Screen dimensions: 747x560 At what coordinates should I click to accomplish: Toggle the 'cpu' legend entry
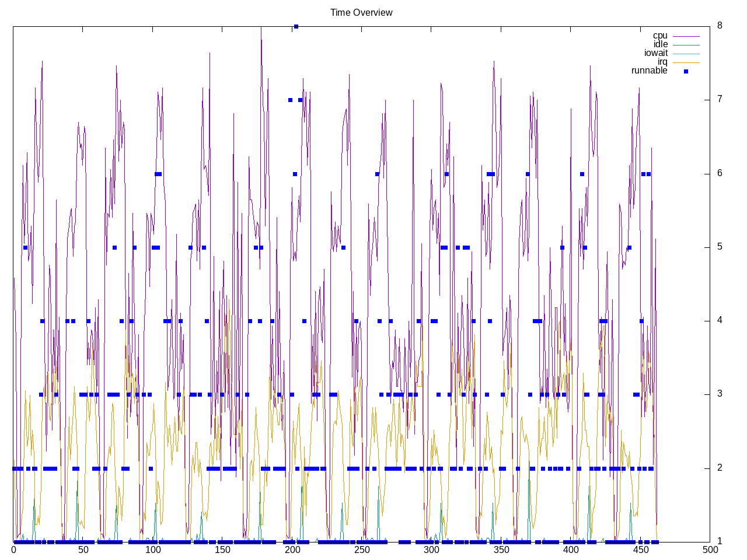659,36
